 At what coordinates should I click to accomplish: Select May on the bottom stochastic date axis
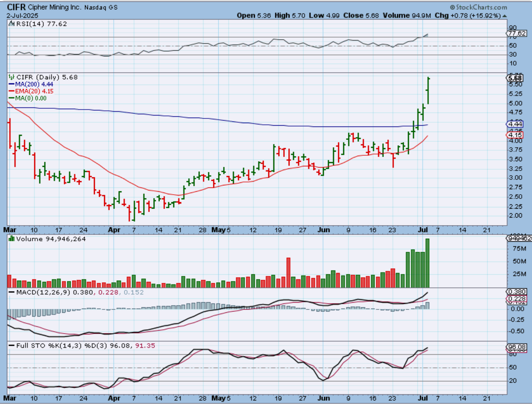(218, 398)
